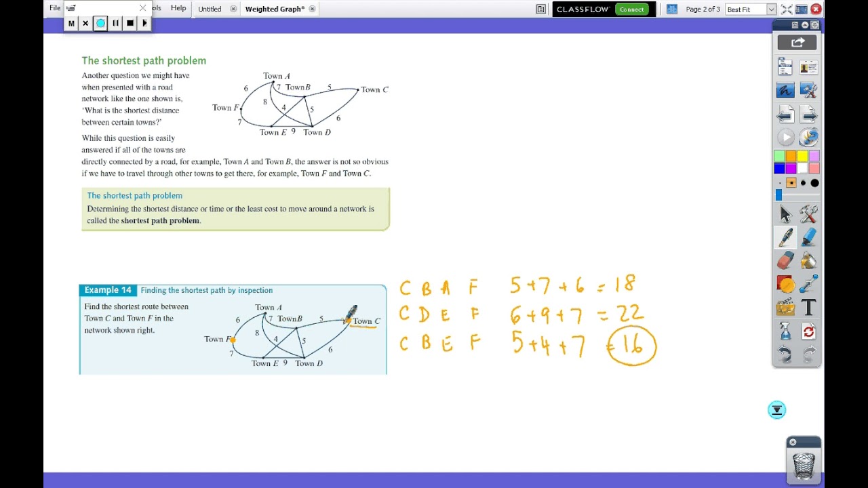Start ExpressPoll from the toolbox
The width and height of the screenshot is (868, 488).
[808, 137]
